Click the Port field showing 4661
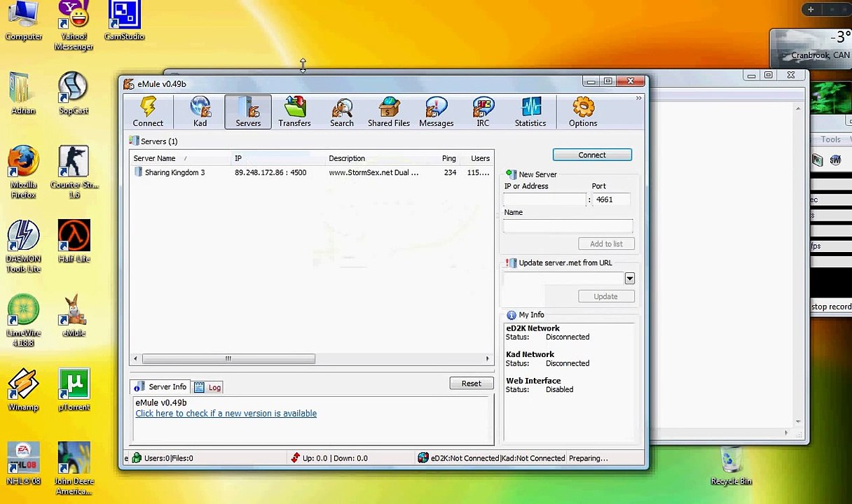This screenshot has width=852, height=504. [x=612, y=199]
